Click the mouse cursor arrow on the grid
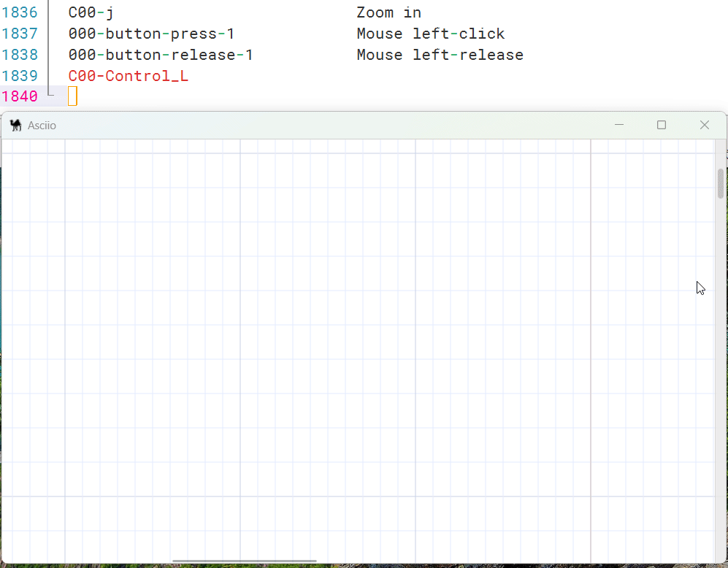The image size is (728, 568). tap(700, 288)
